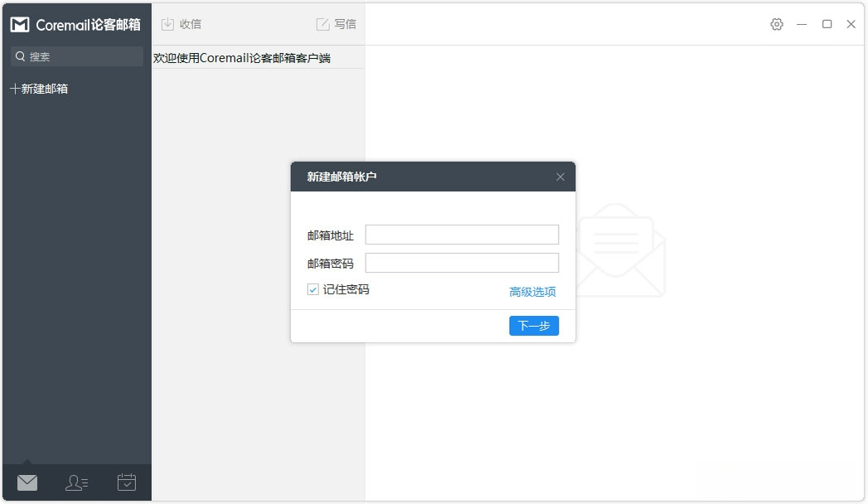This screenshot has width=868, height=504.
Task: Click 写信 to compose a message
Action: click(336, 24)
